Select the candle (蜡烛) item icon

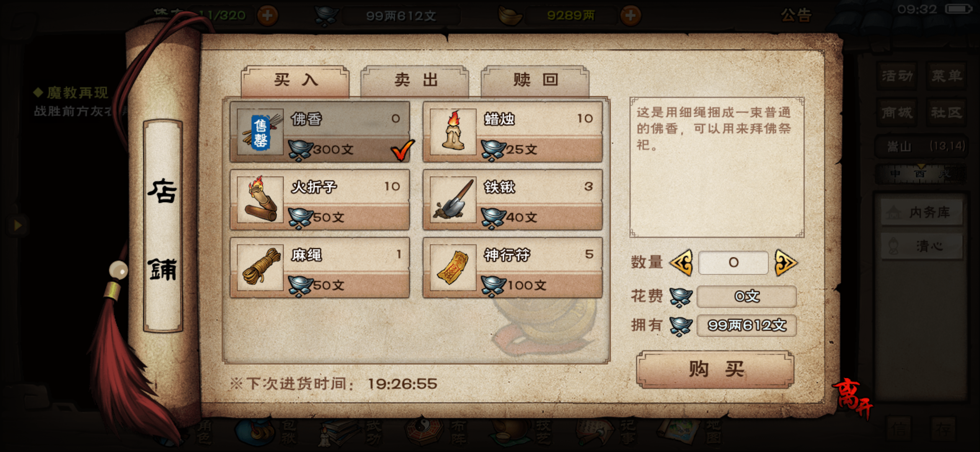pos(453,131)
